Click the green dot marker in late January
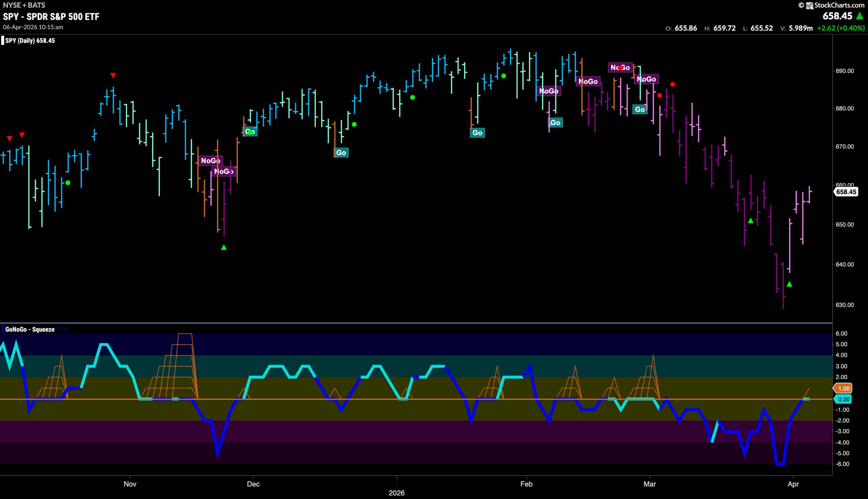This screenshot has width=868, height=499. pyautogui.click(x=504, y=76)
